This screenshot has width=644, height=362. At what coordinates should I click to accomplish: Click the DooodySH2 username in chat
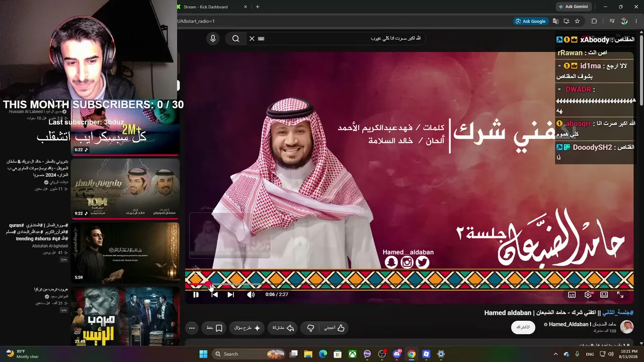click(592, 147)
